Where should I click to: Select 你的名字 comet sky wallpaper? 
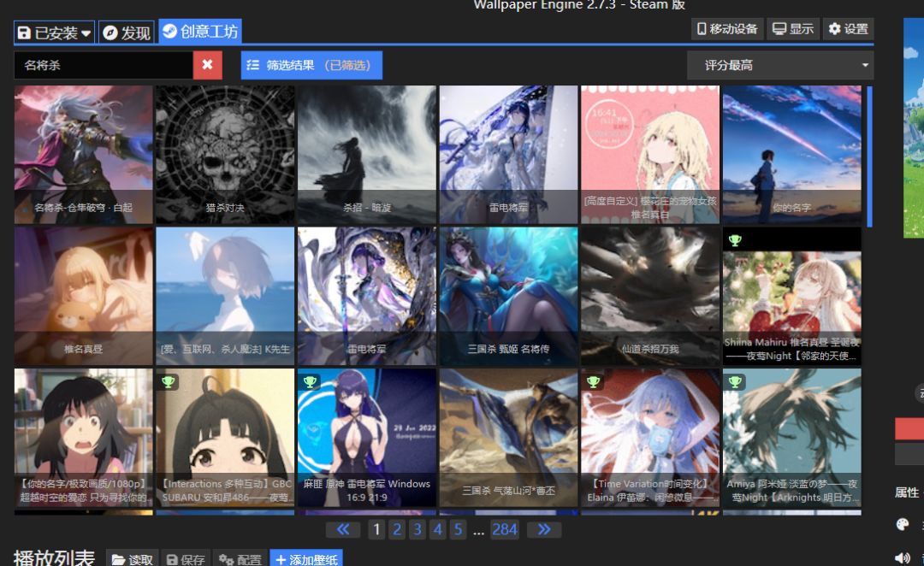point(792,154)
